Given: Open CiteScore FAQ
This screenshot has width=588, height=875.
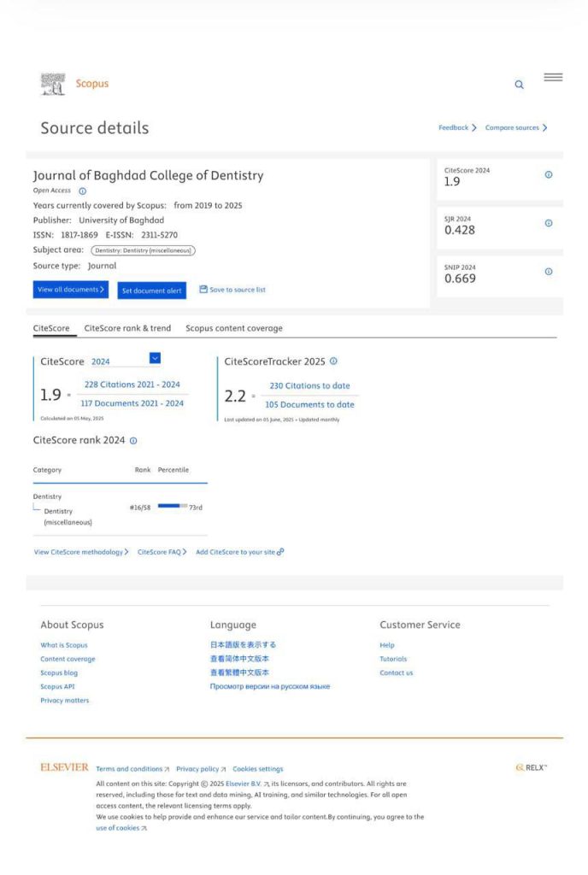Looking at the screenshot, I should tap(162, 552).
